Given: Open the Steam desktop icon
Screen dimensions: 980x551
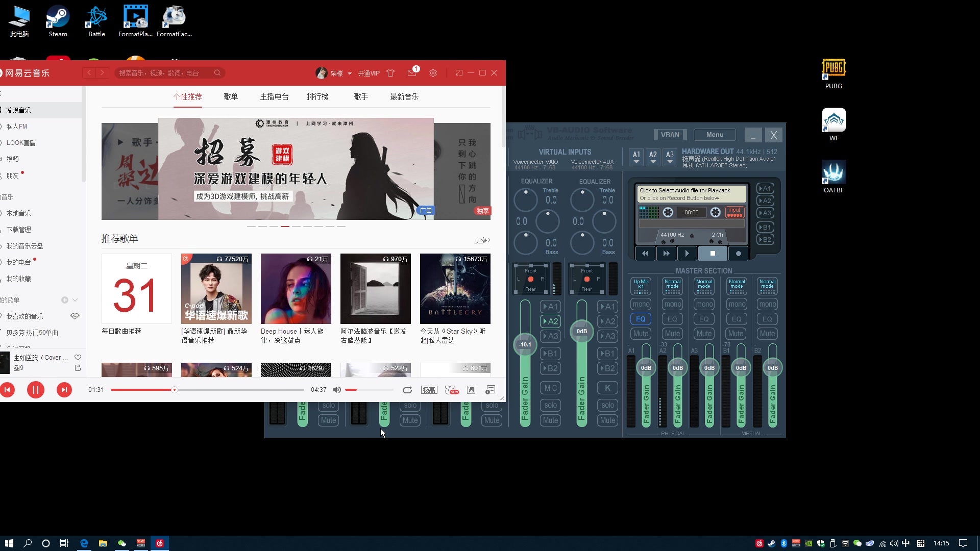Looking at the screenshot, I should tap(58, 21).
